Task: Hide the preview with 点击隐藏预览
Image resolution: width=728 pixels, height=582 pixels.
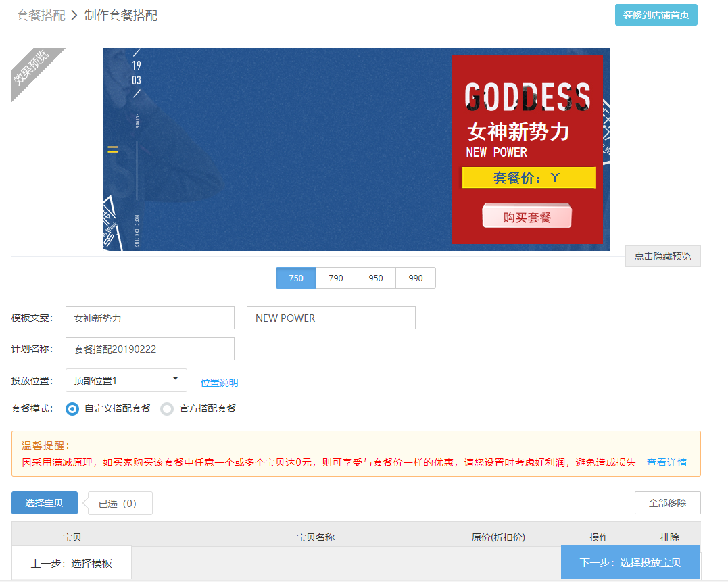Action: point(662,256)
